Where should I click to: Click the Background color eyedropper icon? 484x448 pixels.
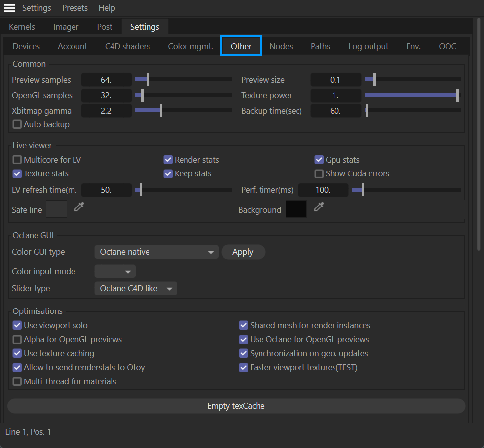point(319,207)
